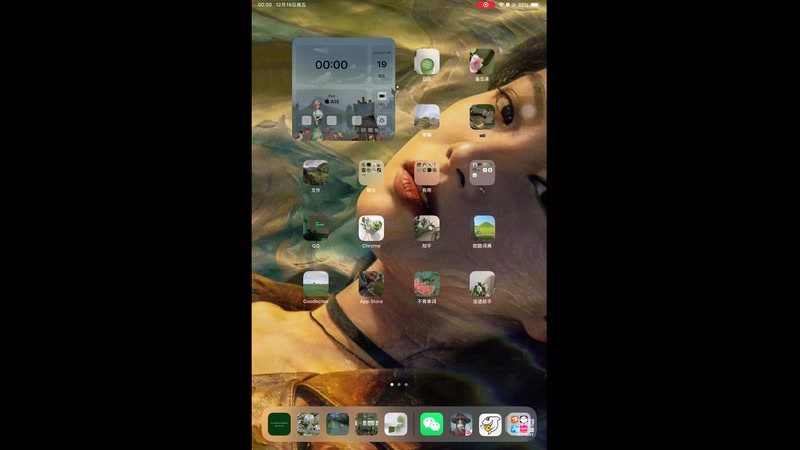Open the white flowers icon in dock
This screenshot has height=450, width=800.
[x=308, y=424]
